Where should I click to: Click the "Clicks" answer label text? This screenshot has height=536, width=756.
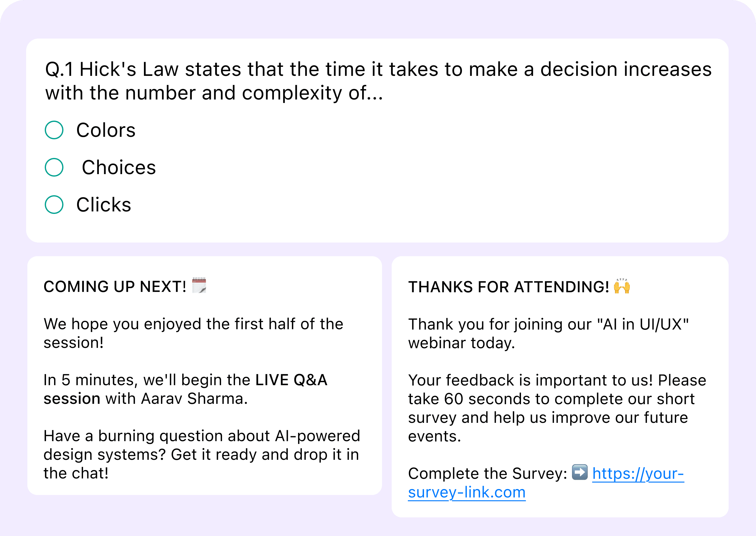click(x=104, y=205)
